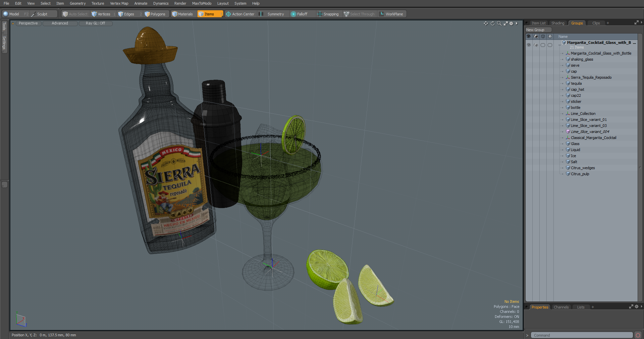Click the render camera column header icon
The height and width of the screenshot is (339, 644).
pos(536,37)
